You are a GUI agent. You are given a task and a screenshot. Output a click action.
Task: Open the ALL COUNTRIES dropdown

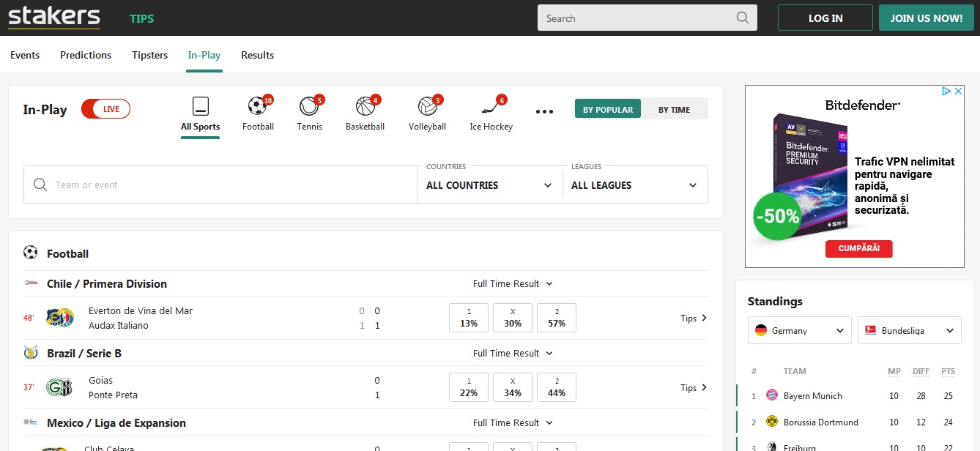click(x=489, y=184)
